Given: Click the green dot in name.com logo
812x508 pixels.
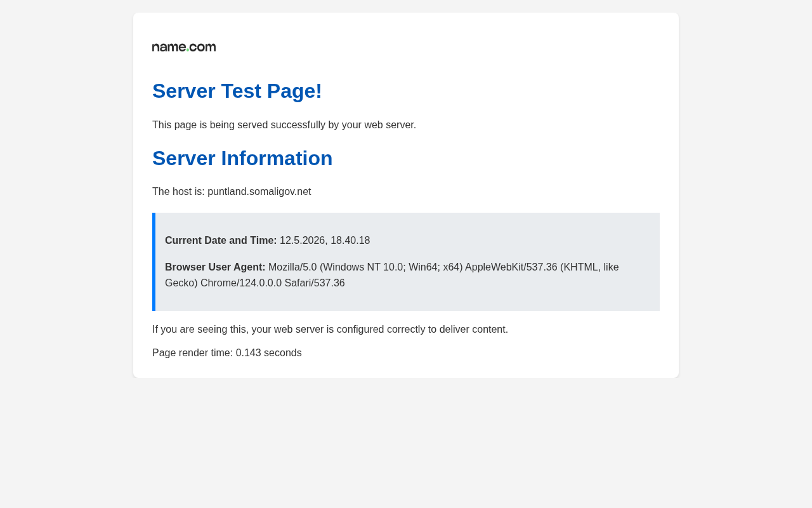Looking at the screenshot, I should point(188,50).
